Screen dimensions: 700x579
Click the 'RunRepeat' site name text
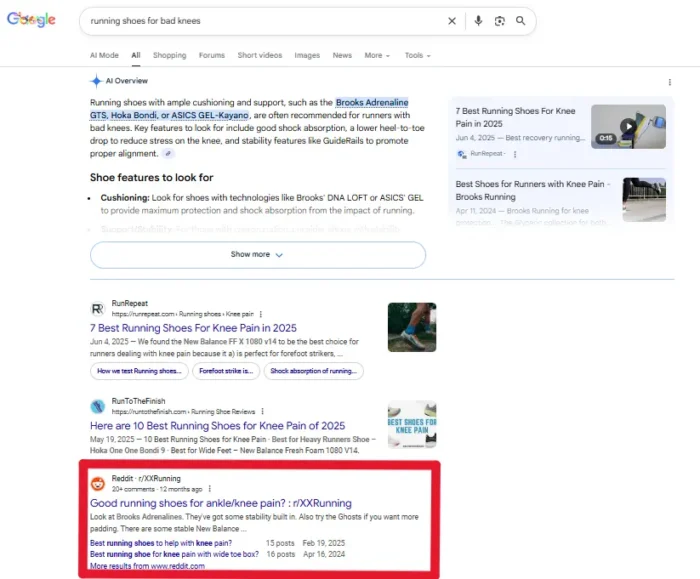point(129,304)
